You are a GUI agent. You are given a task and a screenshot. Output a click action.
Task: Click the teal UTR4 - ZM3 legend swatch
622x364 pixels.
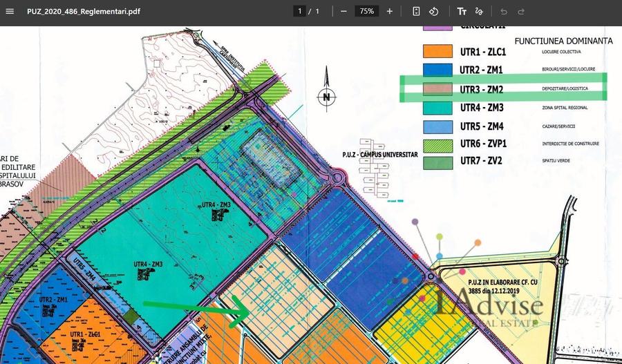437,108
